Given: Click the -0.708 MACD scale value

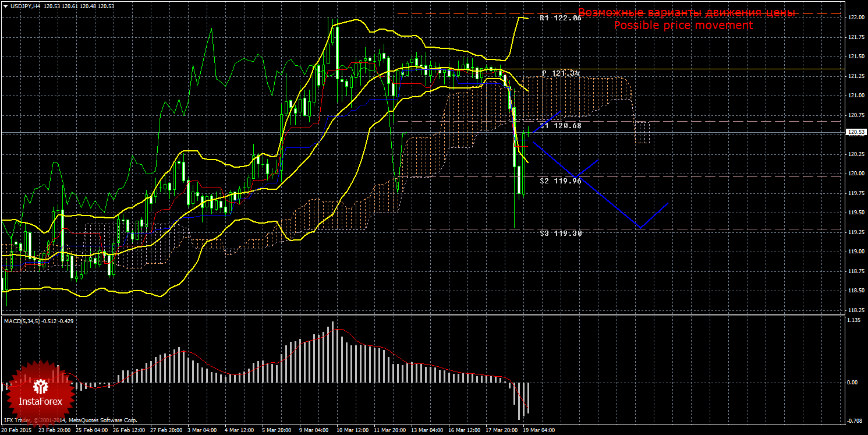Looking at the screenshot, I should tap(854, 420).
